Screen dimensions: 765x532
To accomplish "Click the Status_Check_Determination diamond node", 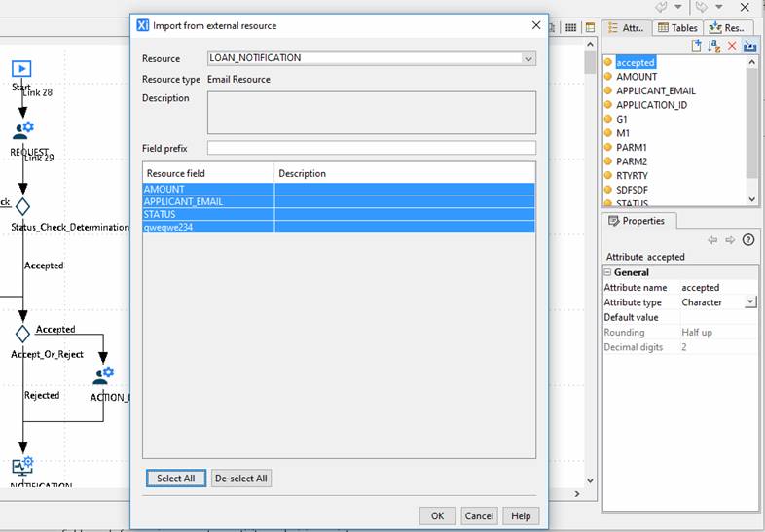I will [22, 206].
